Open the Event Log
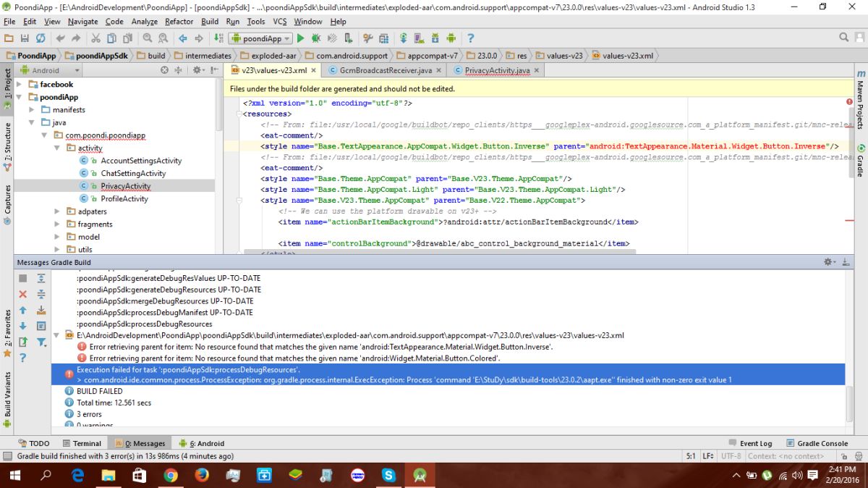This screenshot has width=868, height=488. [750, 443]
